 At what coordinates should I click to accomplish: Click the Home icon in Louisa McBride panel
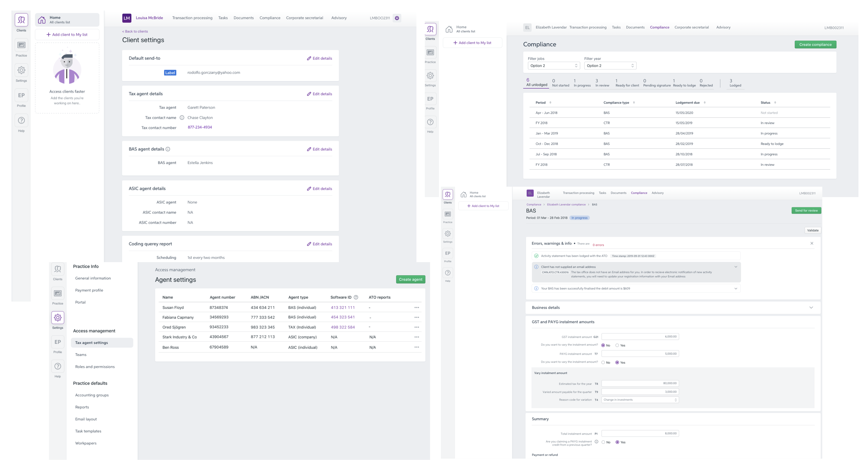[42, 20]
